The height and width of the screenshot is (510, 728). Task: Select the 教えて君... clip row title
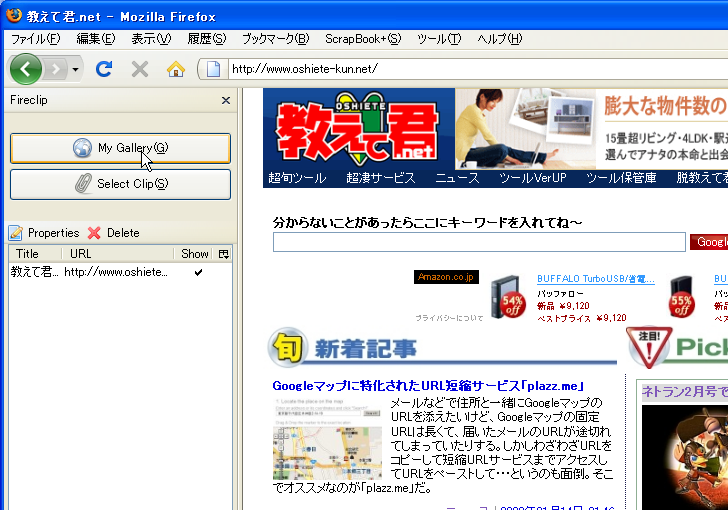pyautogui.click(x=34, y=272)
